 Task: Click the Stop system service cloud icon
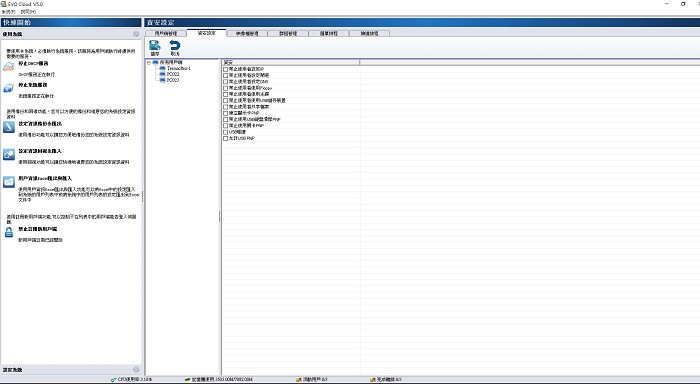[x=9, y=88]
